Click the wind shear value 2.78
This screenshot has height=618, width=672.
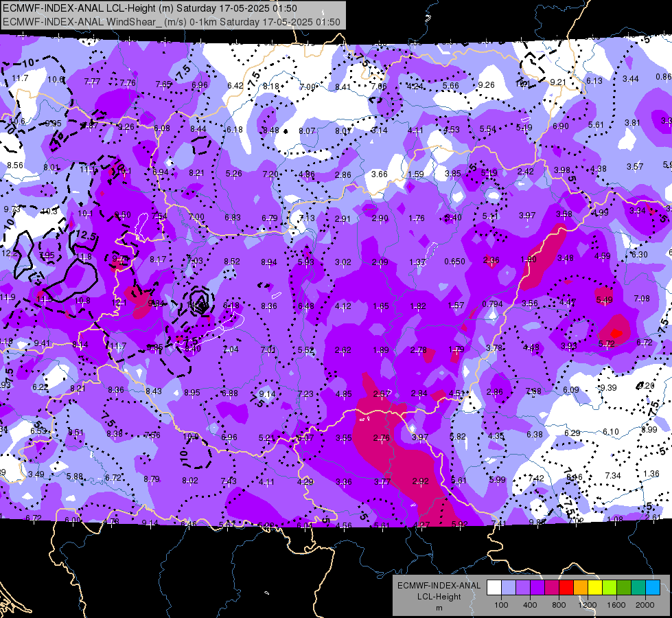(x=418, y=350)
